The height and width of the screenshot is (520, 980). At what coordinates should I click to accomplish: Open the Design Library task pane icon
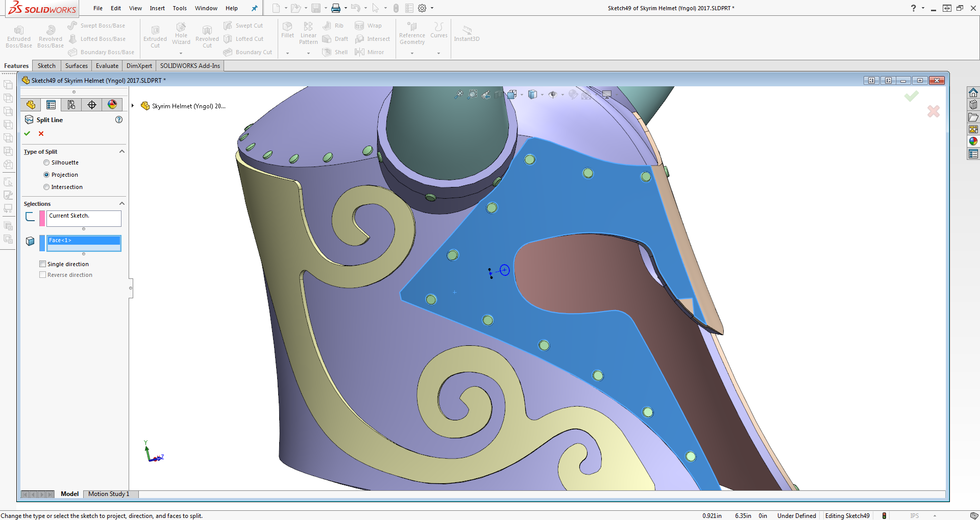[x=973, y=105]
